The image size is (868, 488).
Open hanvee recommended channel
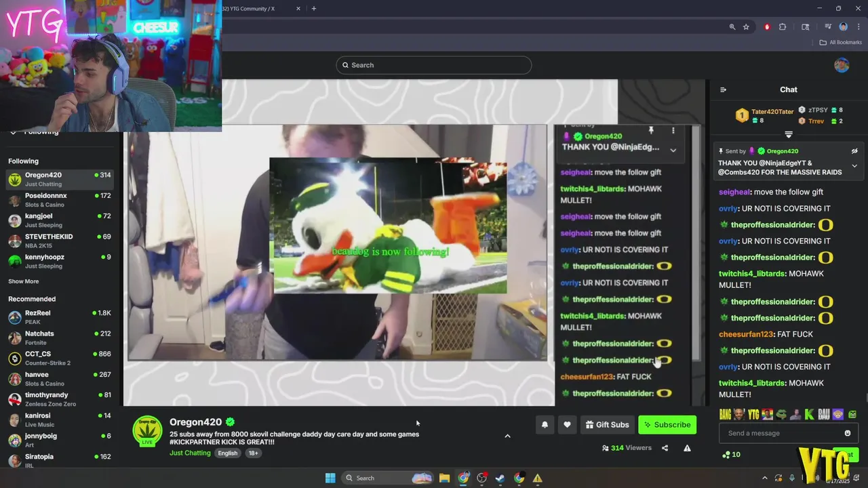point(60,379)
